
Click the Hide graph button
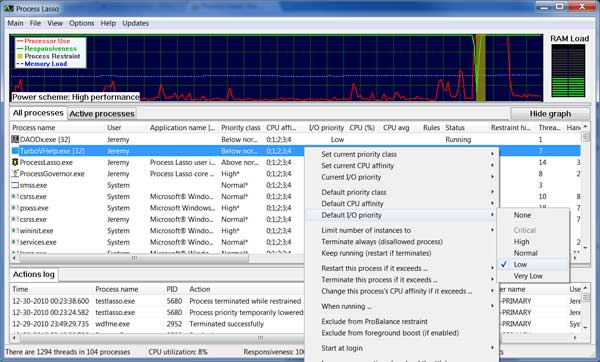click(550, 114)
